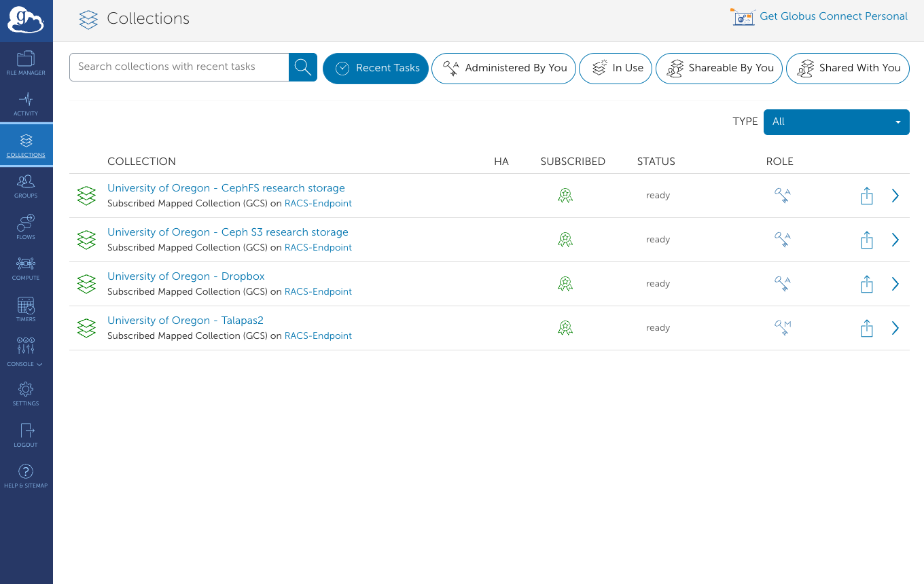924x584 pixels.
Task: Open the File Manager from sidebar
Action: [x=26, y=62]
